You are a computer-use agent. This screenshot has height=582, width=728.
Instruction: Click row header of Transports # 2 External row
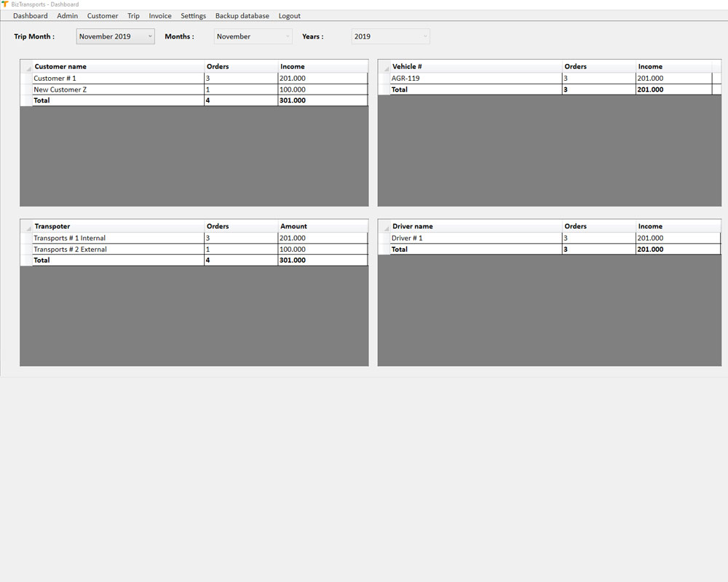(26, 250)
